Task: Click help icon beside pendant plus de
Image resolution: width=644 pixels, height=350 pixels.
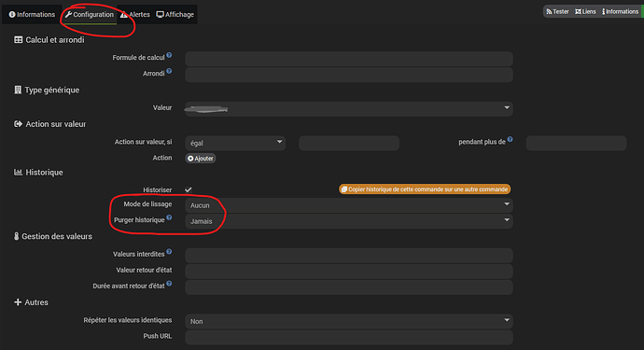Action: click(511, 139)
